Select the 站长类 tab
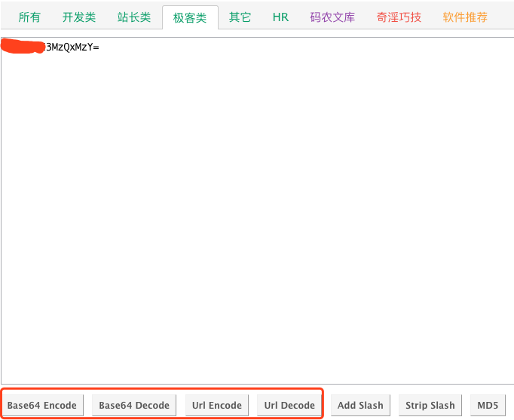Viewport: 514px width, 420px height. 134,17
